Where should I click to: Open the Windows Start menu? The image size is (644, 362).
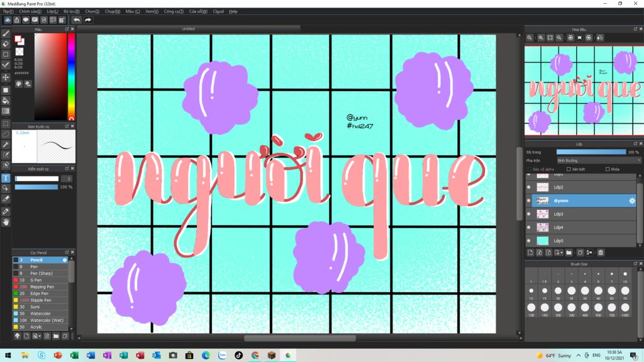click(8, 356)
